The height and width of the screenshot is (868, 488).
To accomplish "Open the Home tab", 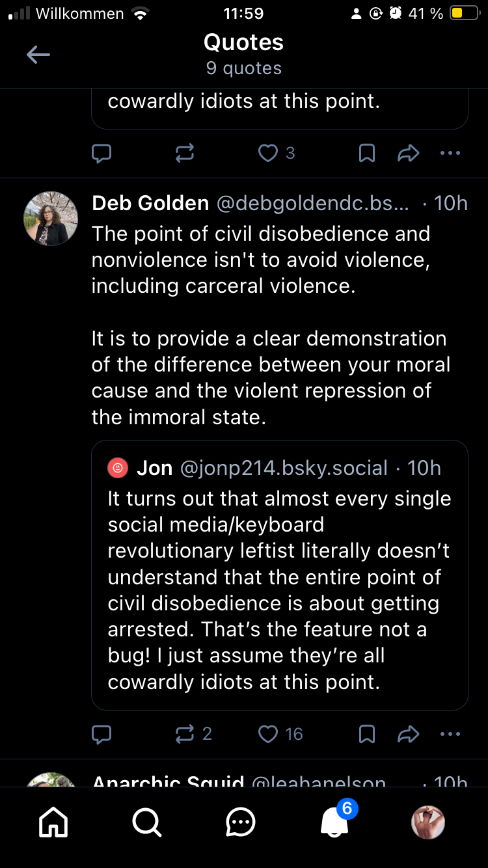I will pyautogui.click(x=53, y=823).
